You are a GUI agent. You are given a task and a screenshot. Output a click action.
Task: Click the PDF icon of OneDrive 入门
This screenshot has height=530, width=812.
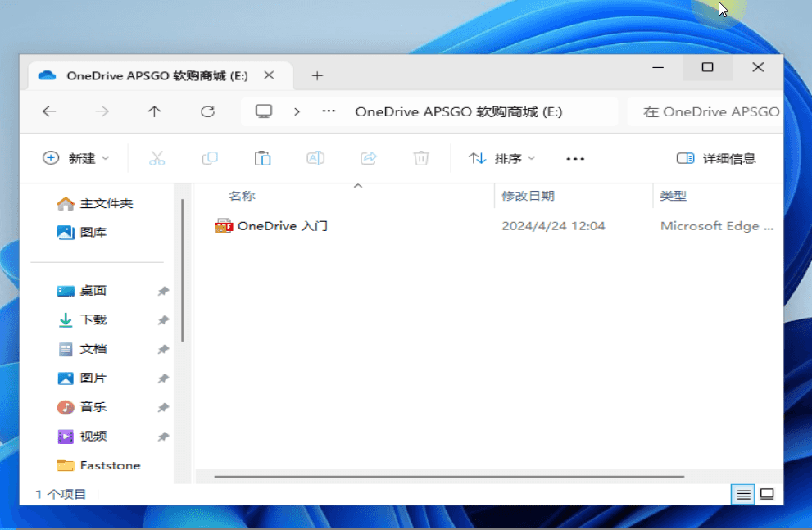[x=224, y=226]
